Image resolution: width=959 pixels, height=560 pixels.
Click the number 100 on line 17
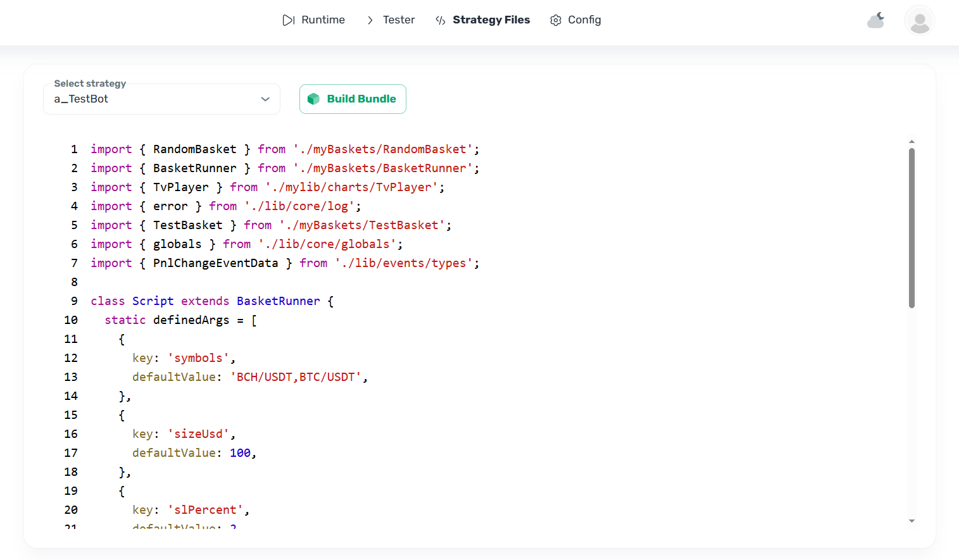click(240, 453)
